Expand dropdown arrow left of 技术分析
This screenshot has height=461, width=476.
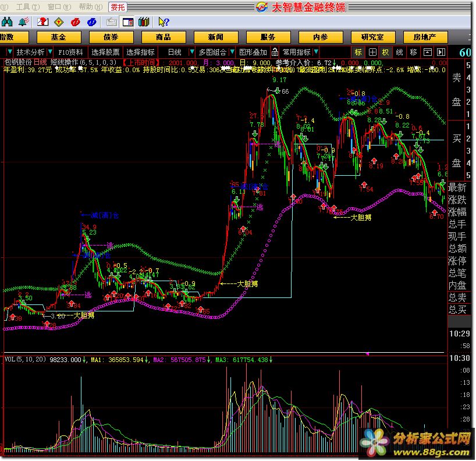[x=10, y=52]
